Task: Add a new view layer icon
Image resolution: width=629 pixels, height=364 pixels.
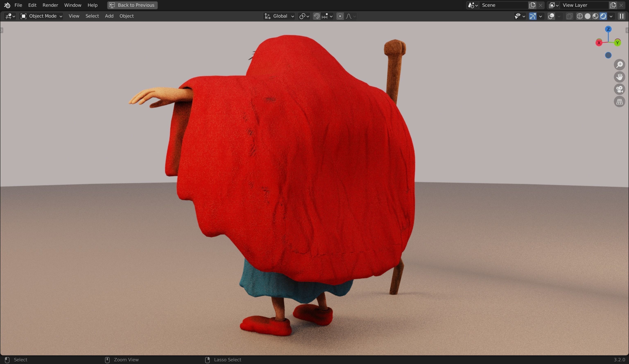Action: tap(613, 5)
